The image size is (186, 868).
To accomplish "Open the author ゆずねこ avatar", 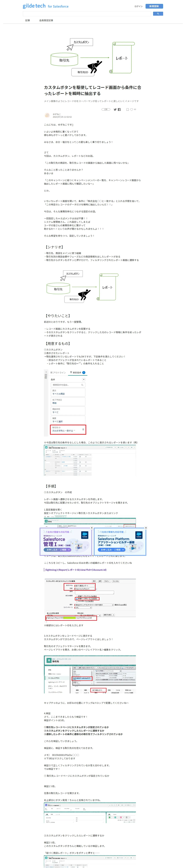I will (47, 115).
